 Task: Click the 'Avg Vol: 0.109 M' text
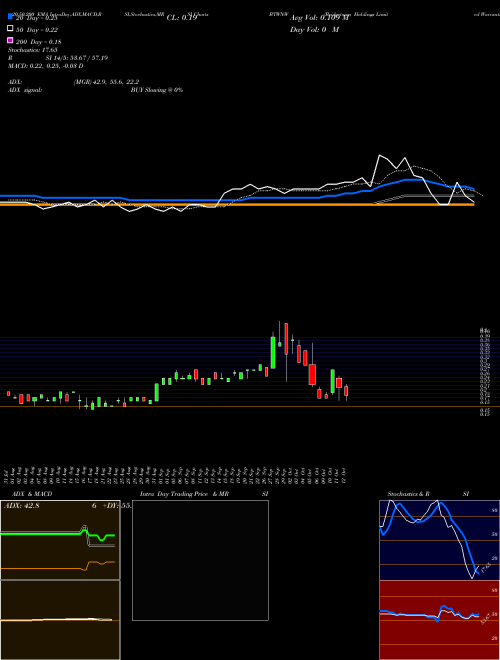320,18
